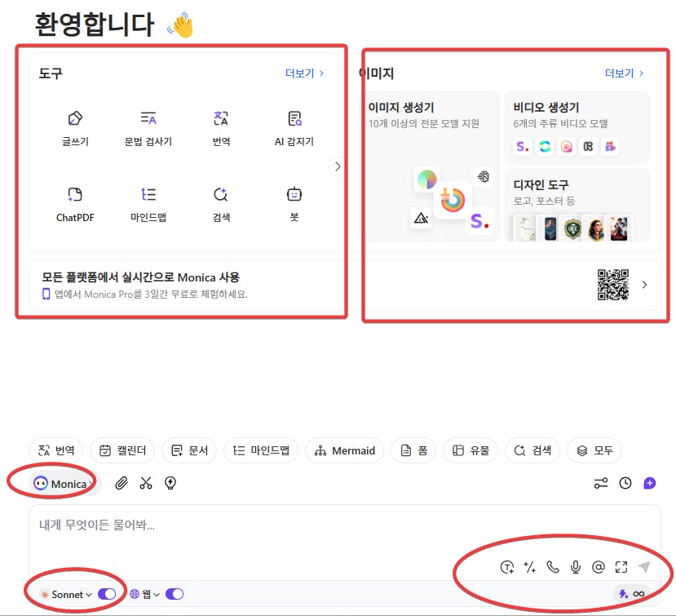Select the 검색 quick action chip
The height and width of the screenshot is (616, 676).
[532, 450]
